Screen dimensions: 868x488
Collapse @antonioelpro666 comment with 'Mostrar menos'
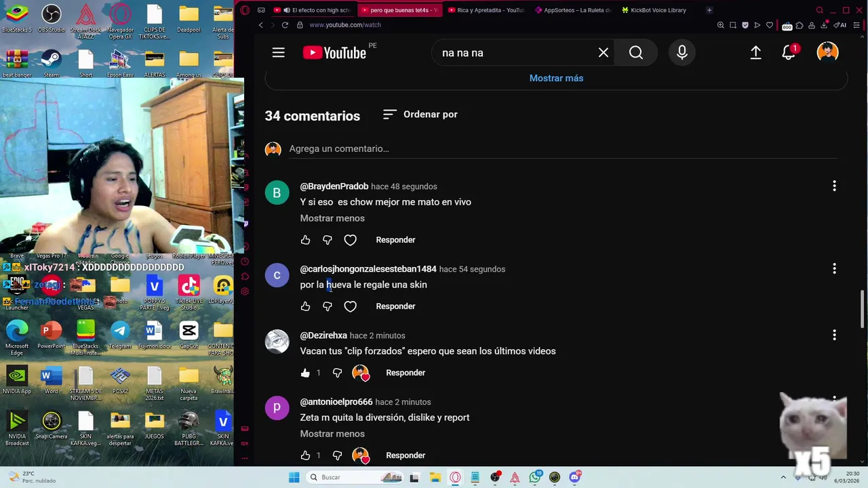coord(332,434)
